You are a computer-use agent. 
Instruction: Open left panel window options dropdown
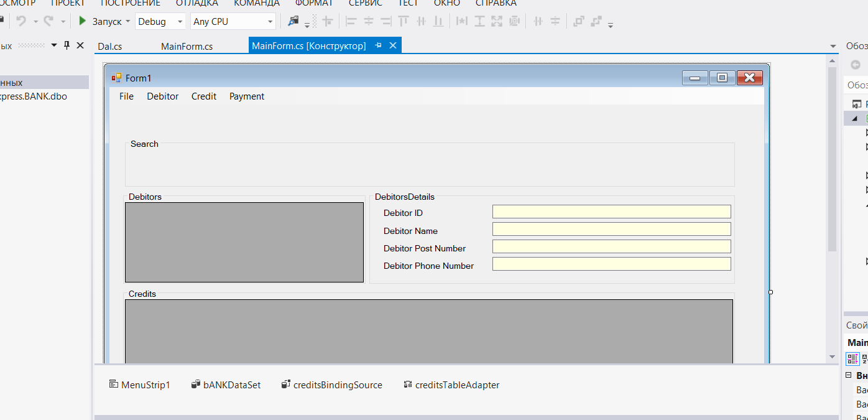(54, 45)
